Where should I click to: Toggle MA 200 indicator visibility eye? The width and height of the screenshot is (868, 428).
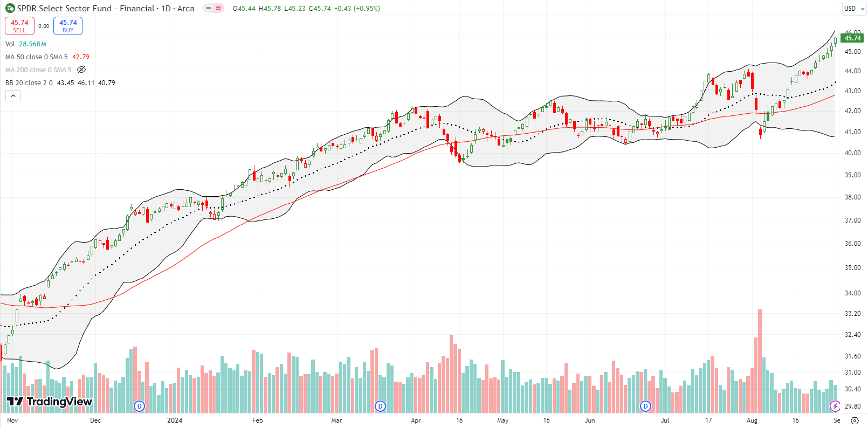click(x=81, y=70)
